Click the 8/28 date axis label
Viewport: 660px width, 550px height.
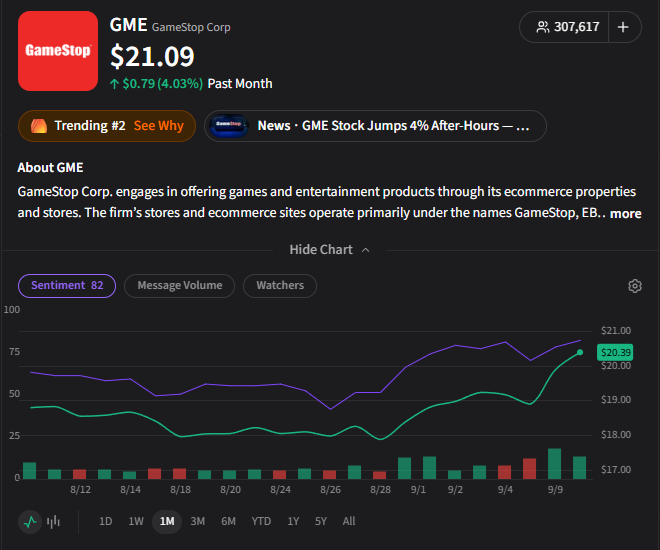pos(381,490)
